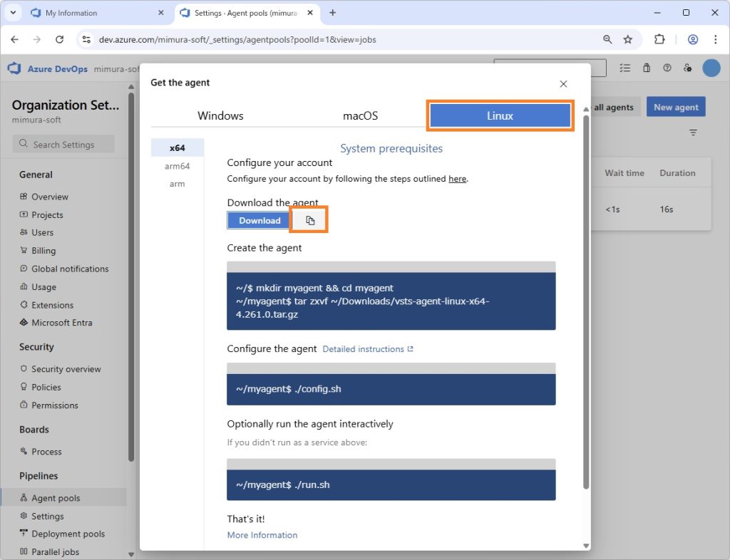Select the macOS tab
Screen dimensions: 730x560
click(360, 115)
